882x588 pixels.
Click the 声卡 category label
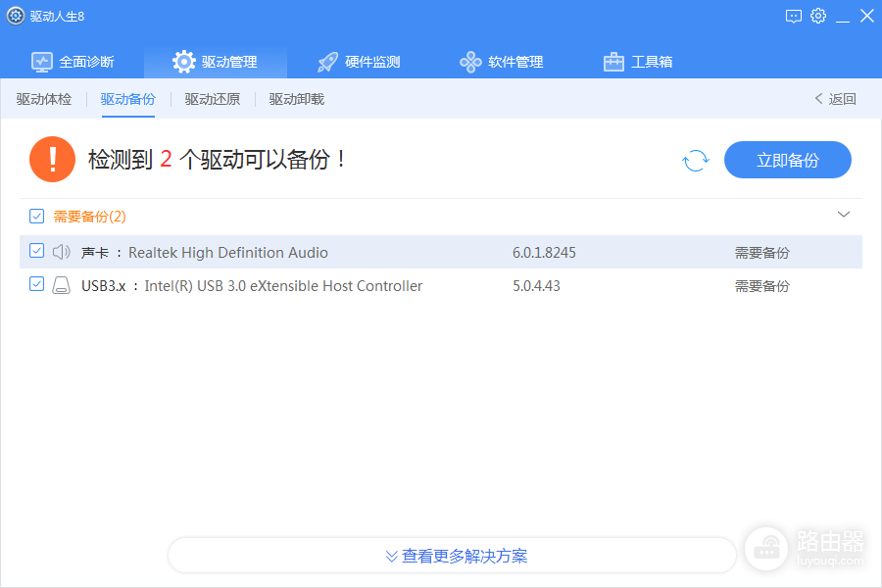pos(94,253)
